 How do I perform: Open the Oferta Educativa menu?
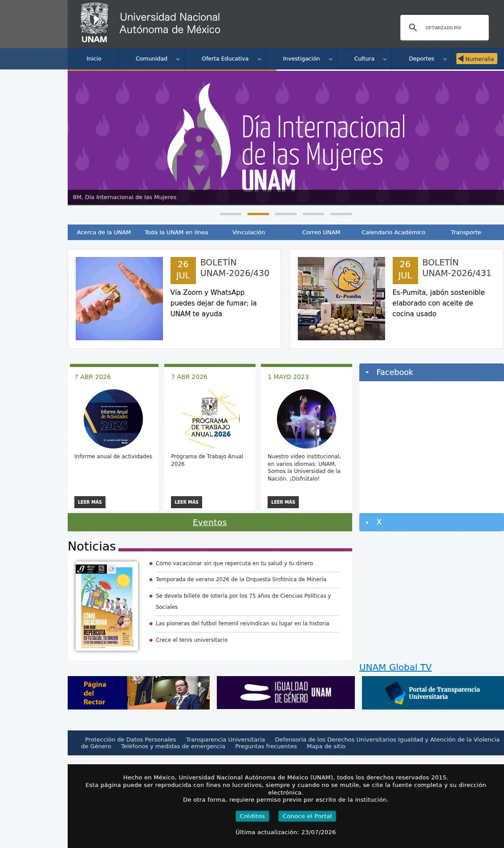click(x=225, y=59)
